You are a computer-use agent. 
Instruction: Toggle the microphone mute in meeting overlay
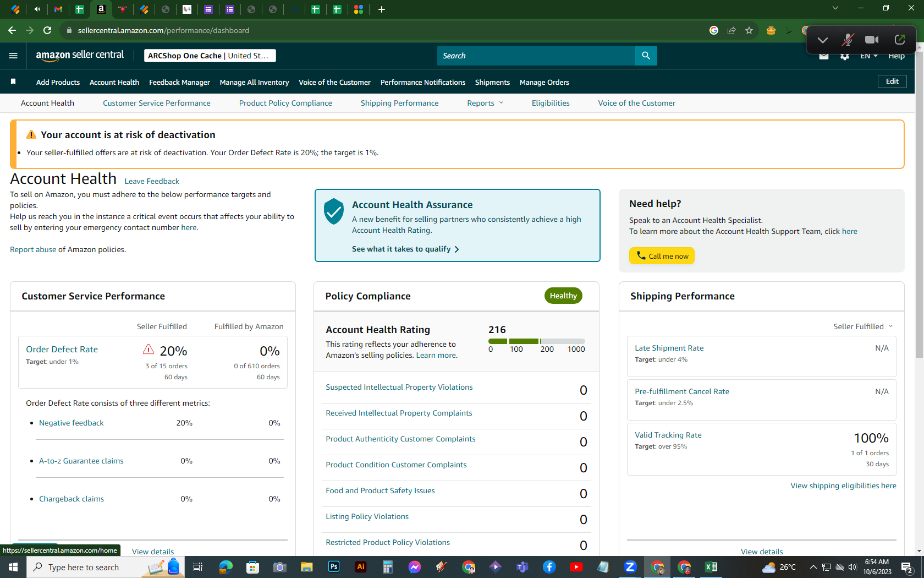(848, 40)
